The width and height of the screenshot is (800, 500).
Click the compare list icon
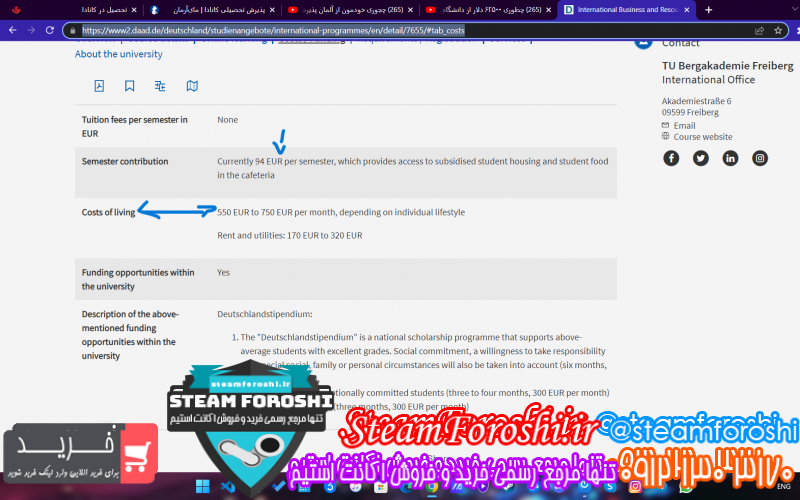[x=160, y=86]
